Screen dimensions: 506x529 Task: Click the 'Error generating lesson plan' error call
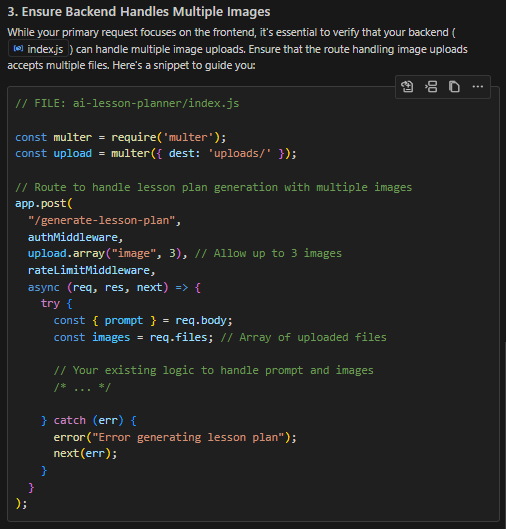[x=175, y=437]
